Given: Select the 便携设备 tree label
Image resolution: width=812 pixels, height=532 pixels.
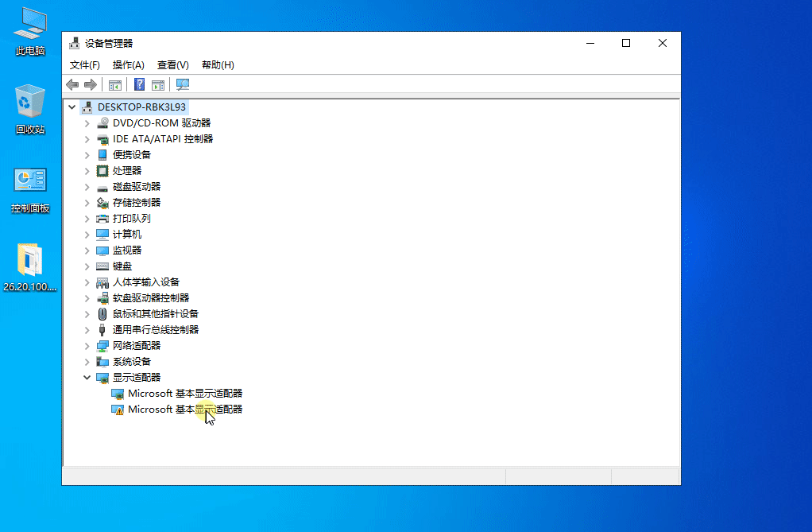Looking at the screenshot, I should [x=132, y=155].
